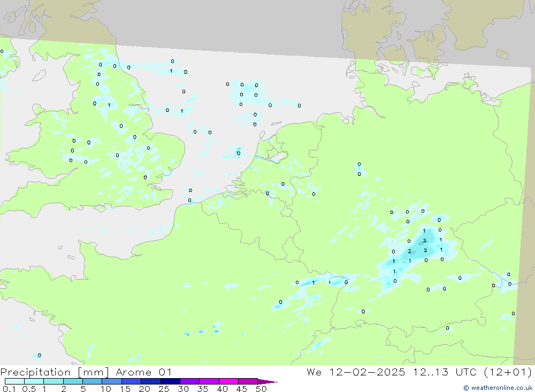This screenshot has width=535, height=392.
Task: Click the 'Arome 01' model label
Action: pyautogui.click(x=143, y=372)
